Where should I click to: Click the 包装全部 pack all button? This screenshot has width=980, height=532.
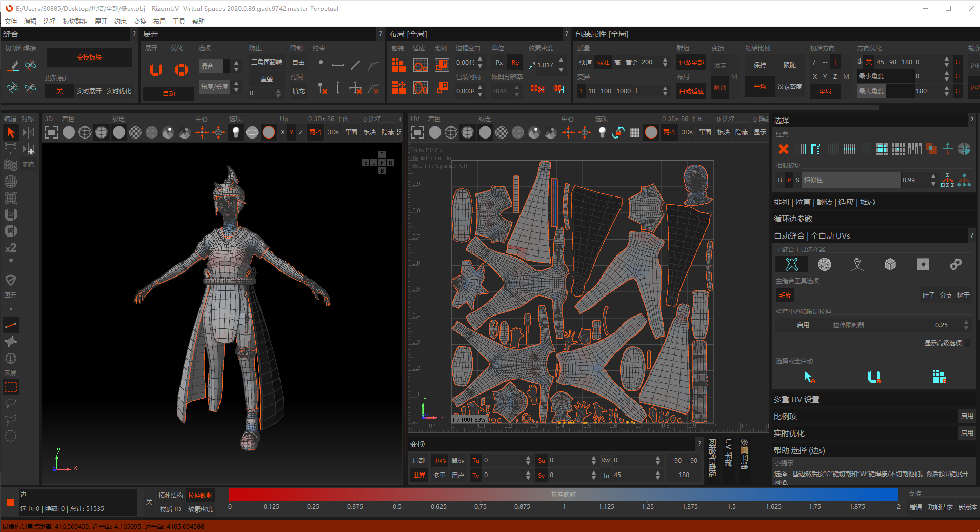pos(691,63)
